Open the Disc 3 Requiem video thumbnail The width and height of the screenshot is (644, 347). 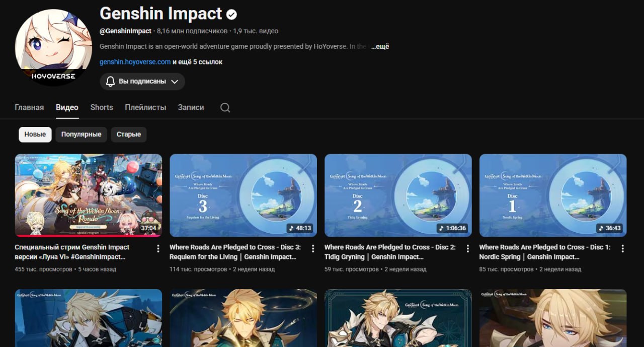coord(243,195)
